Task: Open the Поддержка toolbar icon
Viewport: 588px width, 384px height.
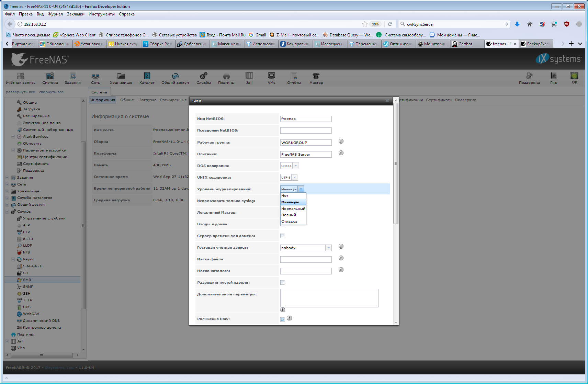Action: click(530, 78)
